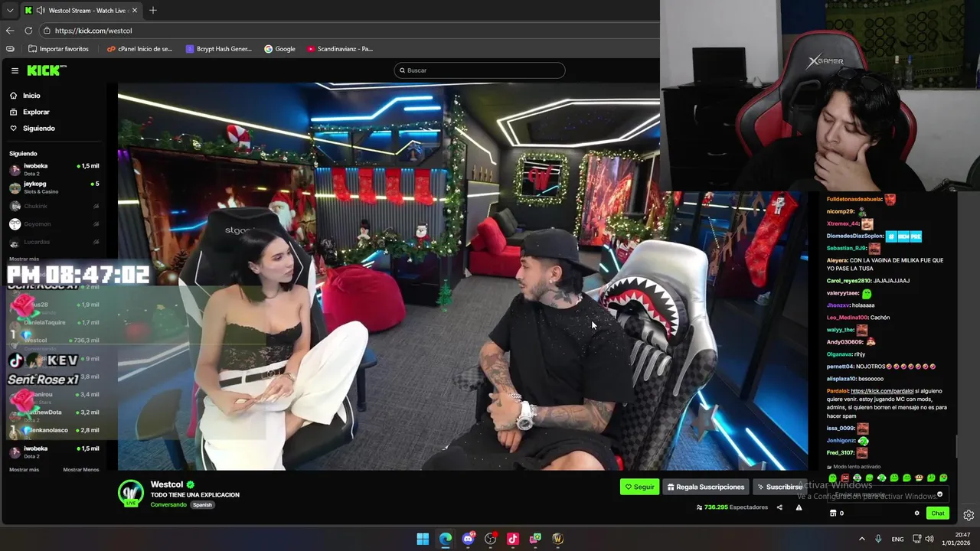This screenshot has height=551, width=980.
Task: Open the kick.com/pardalol link in chat
Action: point(882,391)
